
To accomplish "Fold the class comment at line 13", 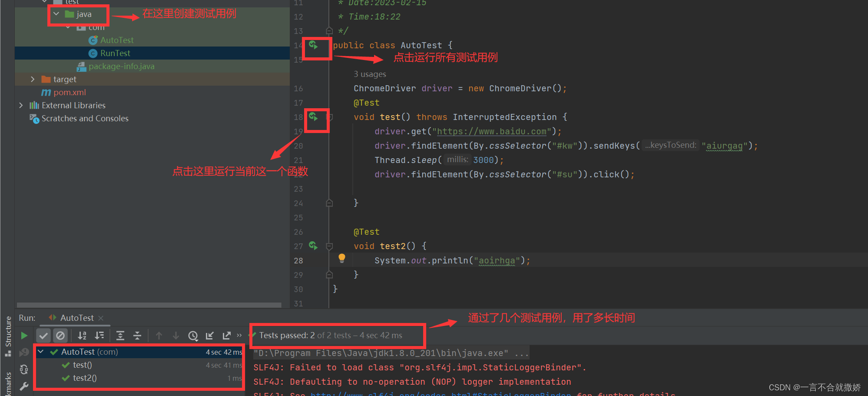I will coord(329,30).
